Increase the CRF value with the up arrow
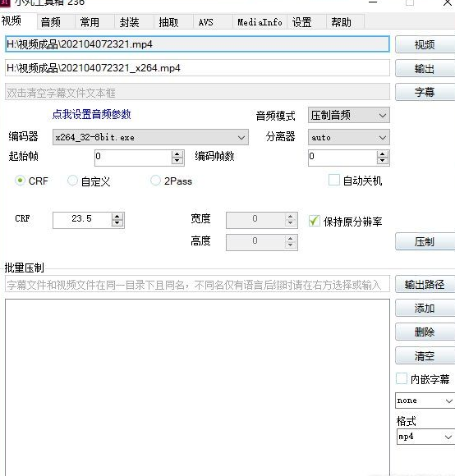The height and width of the screenshot is (476, 455). click(117, 217)
